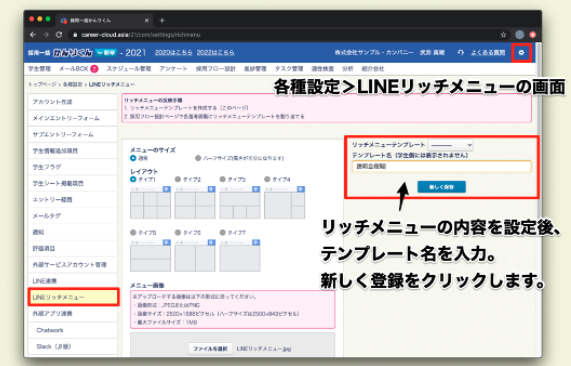The width and height of the screenshot is (571, 366).
Task: Open Slack (β版) in the sidebar
Action: click(73, 346)
